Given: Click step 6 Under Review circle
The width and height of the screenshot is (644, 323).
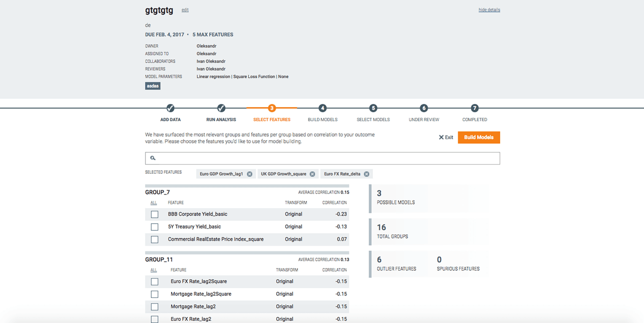Looking at the screenshot, I should tap(424, 108).
